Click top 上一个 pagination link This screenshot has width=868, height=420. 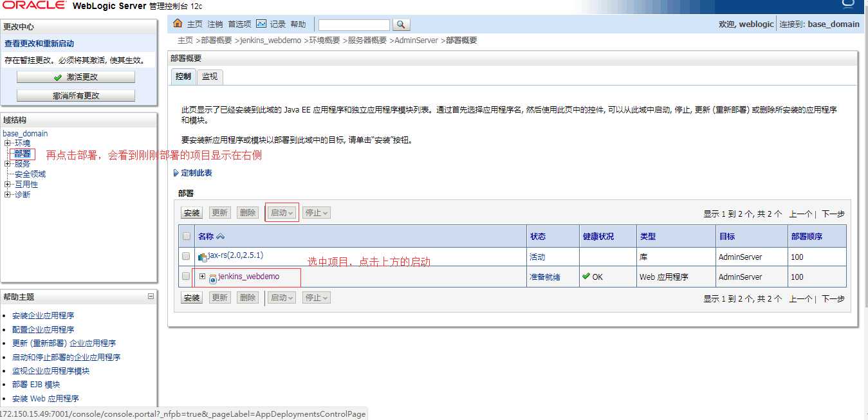(x=800, y=214)
